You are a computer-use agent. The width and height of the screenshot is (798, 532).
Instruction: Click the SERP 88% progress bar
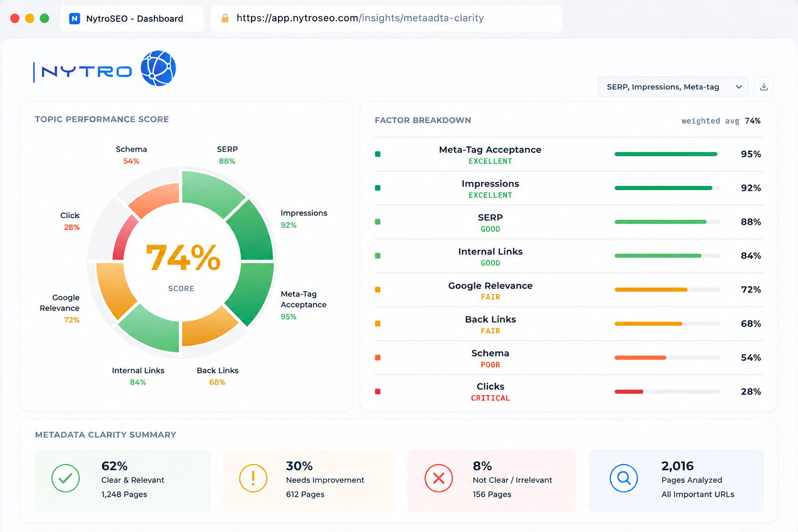point(667,222)
